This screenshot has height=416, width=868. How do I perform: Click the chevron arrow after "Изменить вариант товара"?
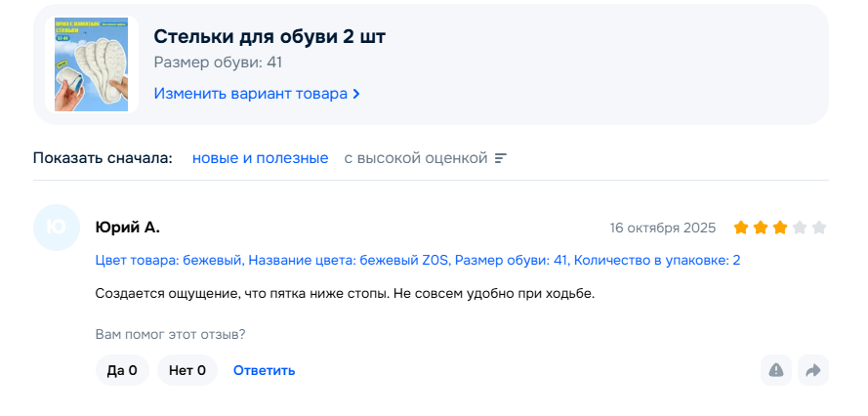click(x=356, y=94)
